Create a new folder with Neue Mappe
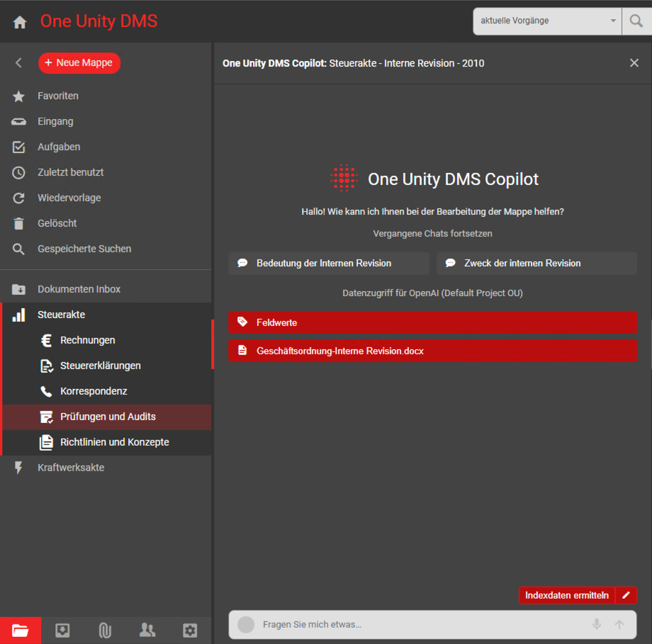The image size is (652, 644). click(79, 63)
